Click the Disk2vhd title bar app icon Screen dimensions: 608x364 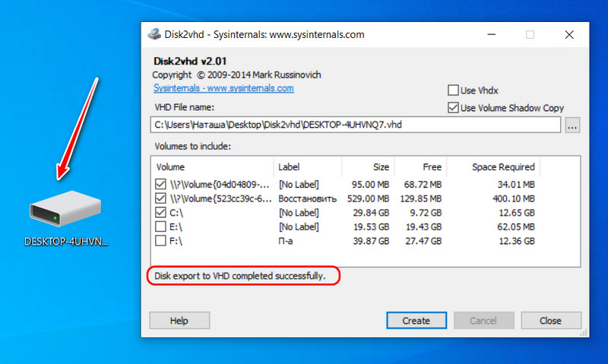pyautogui.click(x=154, y=34)
